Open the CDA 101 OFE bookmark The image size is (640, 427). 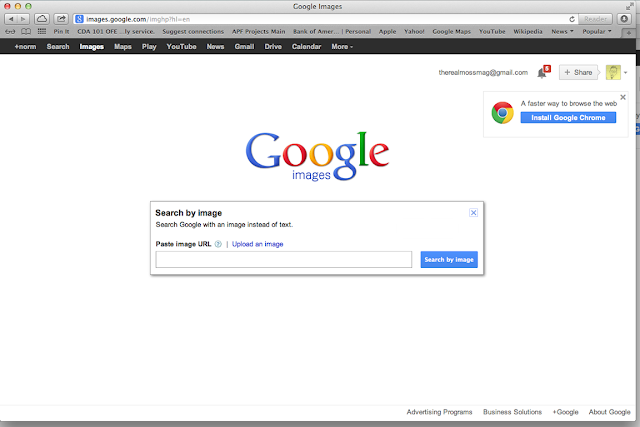click(116, 31)
